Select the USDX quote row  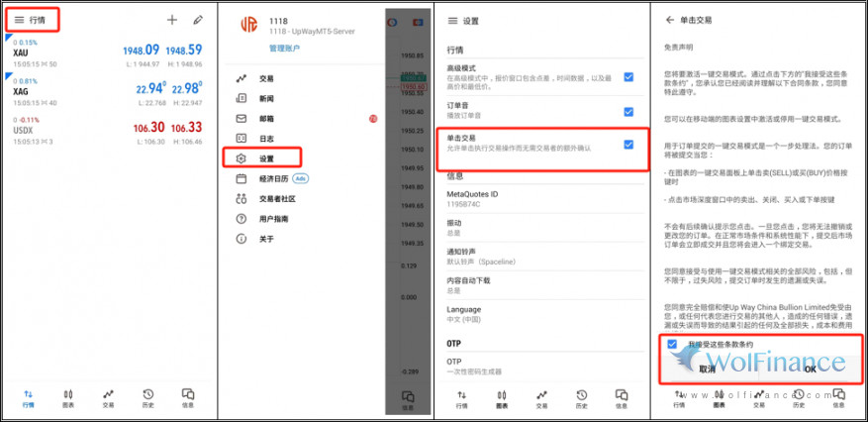coord(108,131)
